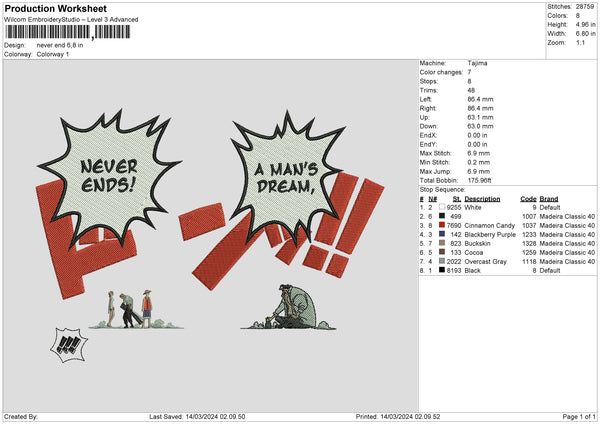Click the 'Description' column header

point(482,199)
